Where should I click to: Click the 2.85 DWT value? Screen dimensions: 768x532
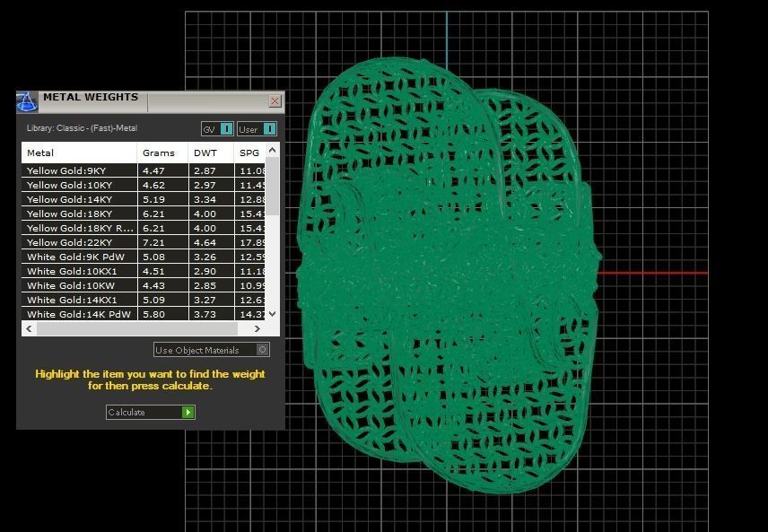(x=205, y=285)
